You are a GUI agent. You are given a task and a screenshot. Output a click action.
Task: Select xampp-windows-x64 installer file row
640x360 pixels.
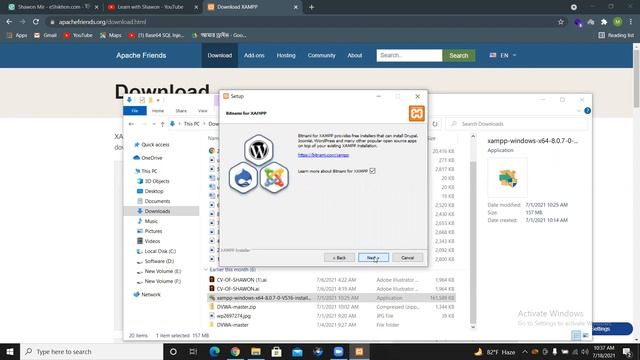pyautogui.click(x=331, y=298)
